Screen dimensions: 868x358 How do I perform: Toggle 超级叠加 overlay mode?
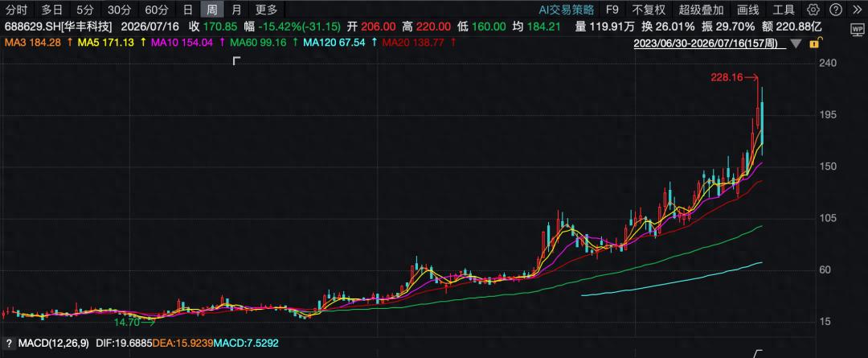coord(702,10)
